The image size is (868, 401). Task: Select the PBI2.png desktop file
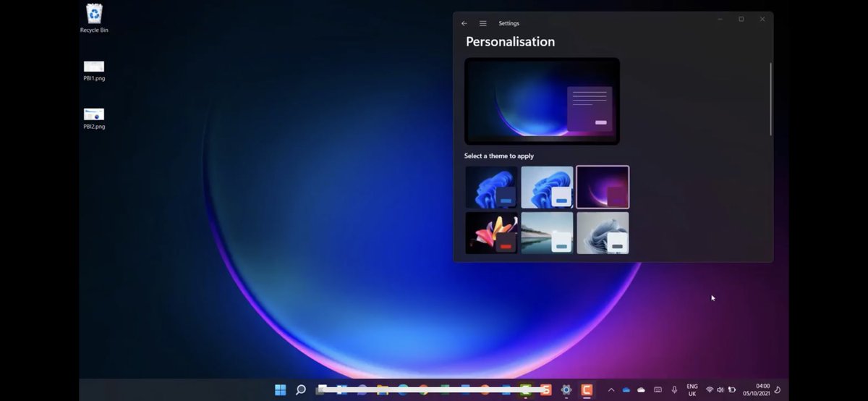click(x=94, y=119)
